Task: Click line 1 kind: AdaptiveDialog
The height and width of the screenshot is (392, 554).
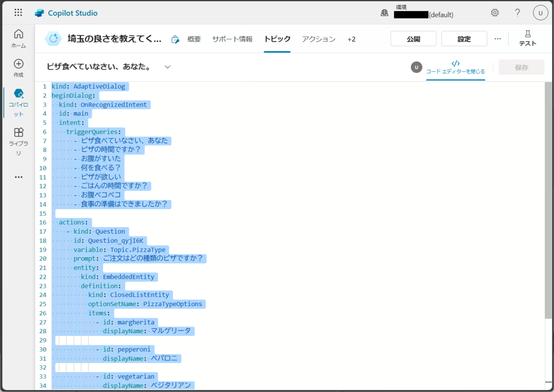Action: point(88,86)
